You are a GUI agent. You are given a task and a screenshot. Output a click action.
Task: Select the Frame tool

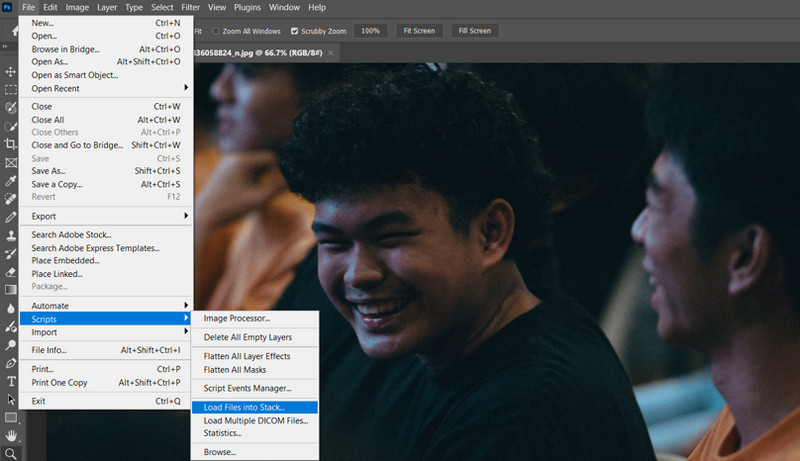11,163
